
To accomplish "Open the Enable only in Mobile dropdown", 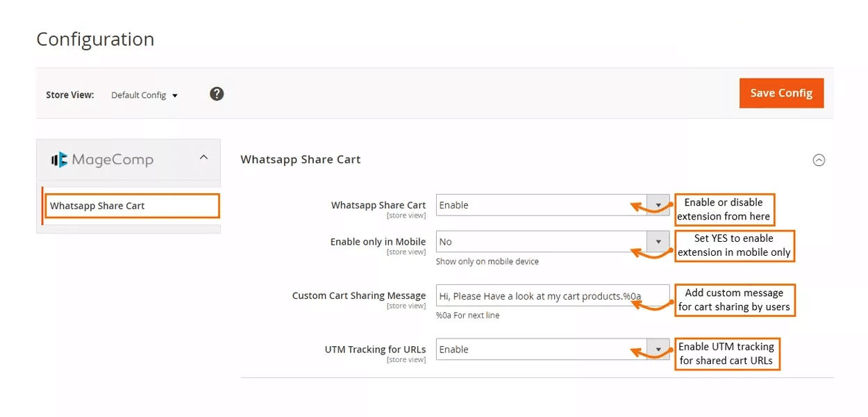I will coord(542,242).
